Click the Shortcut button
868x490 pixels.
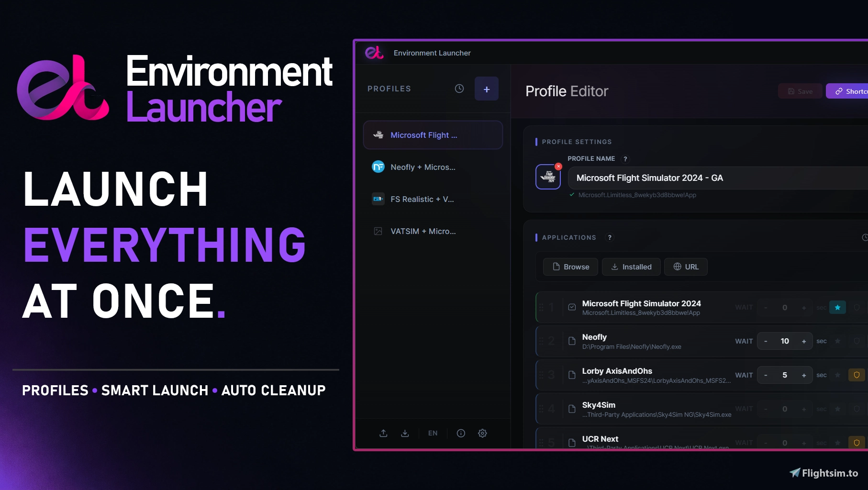847,91
